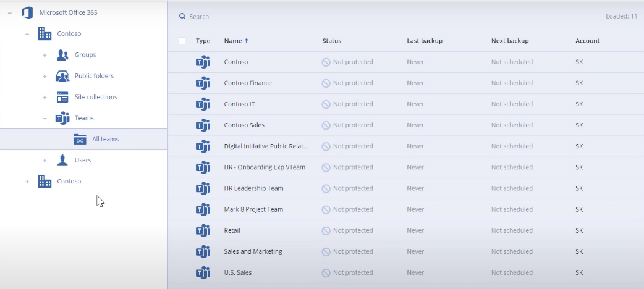Expand the Site collections node

[x=44, y=98]
